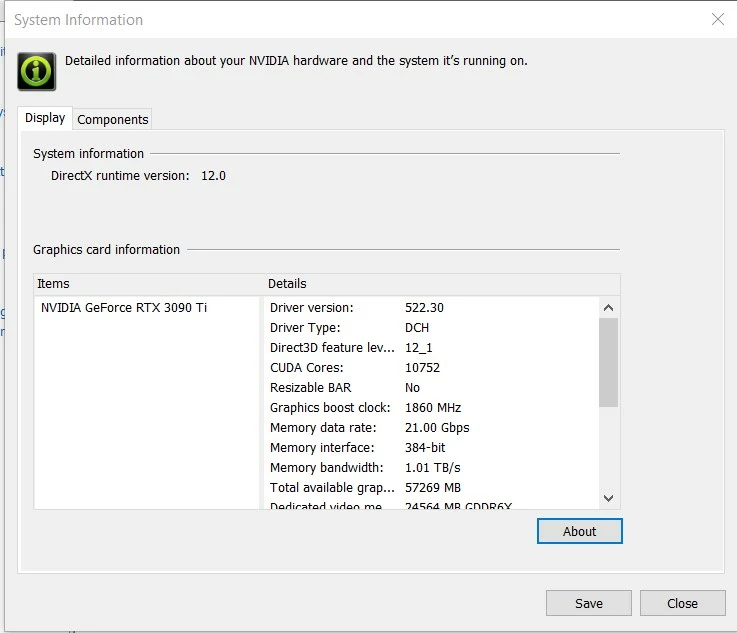Click the details list scroll-up arrow

[608, 307]
